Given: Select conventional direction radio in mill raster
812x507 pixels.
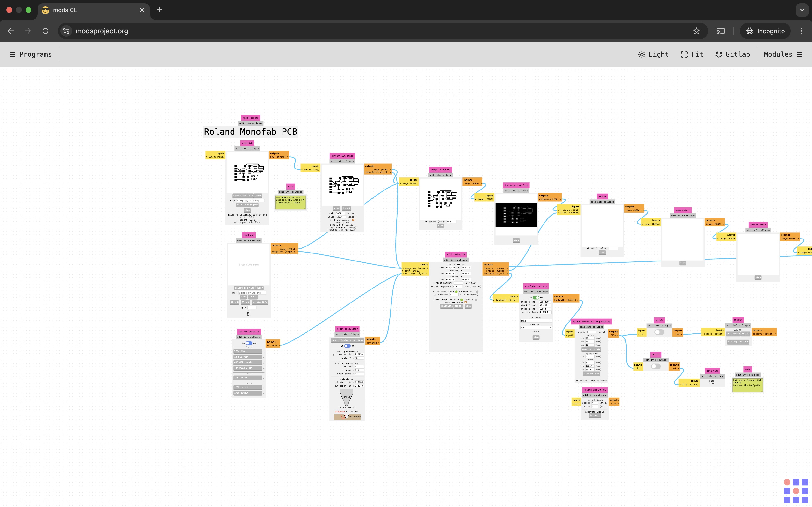Looking at the screenshot, I should point(477,292).
